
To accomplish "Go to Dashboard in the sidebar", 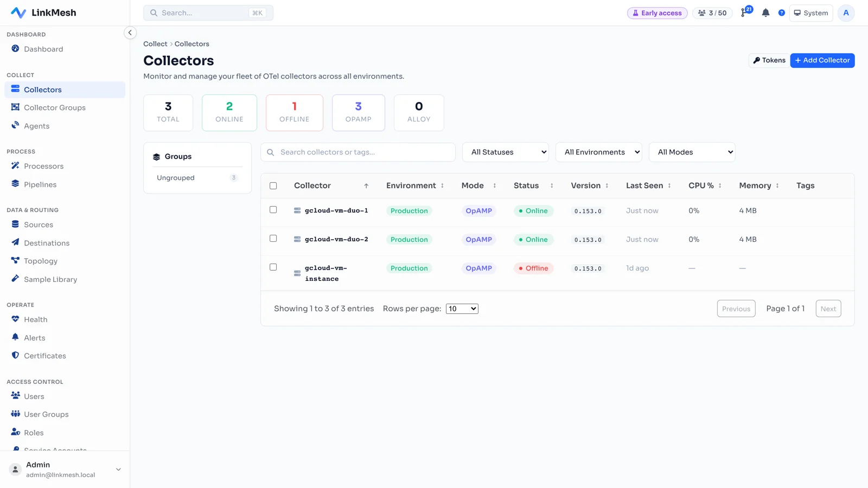I will tap(65, 49).
